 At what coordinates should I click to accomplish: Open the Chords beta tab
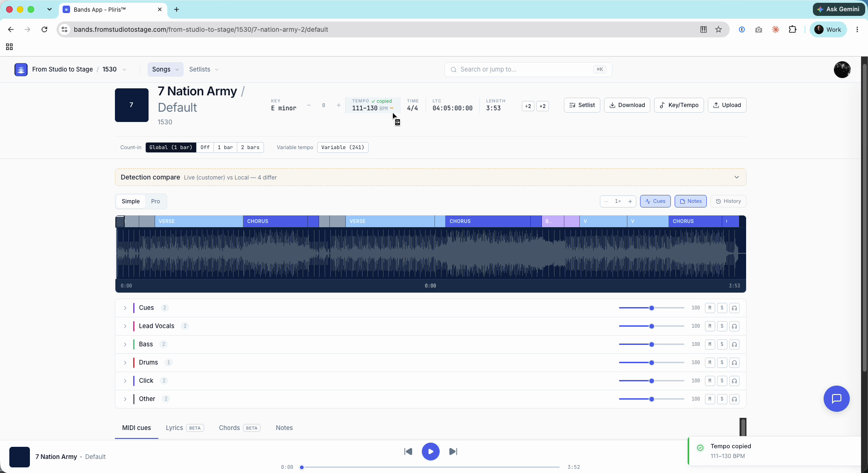240,428
